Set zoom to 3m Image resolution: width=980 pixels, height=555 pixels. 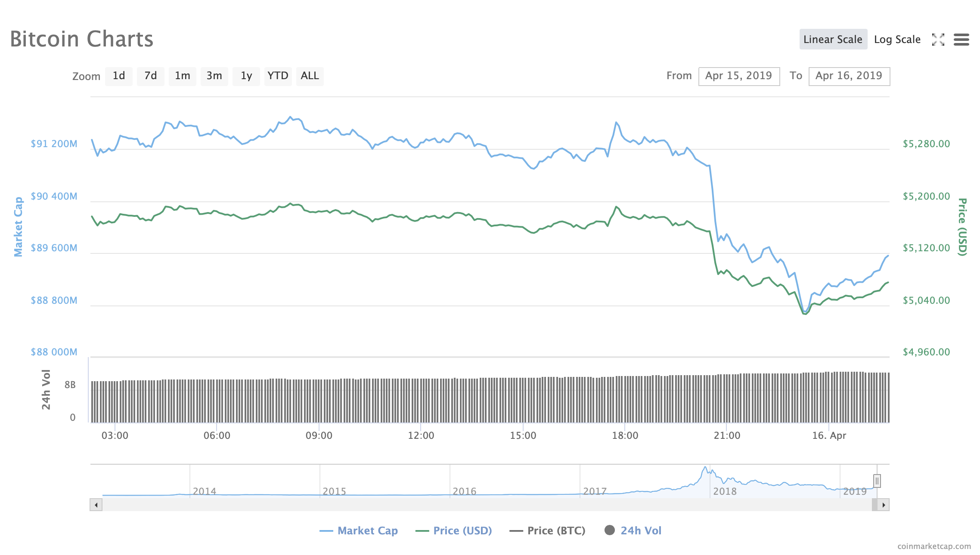tap(214, 76)
